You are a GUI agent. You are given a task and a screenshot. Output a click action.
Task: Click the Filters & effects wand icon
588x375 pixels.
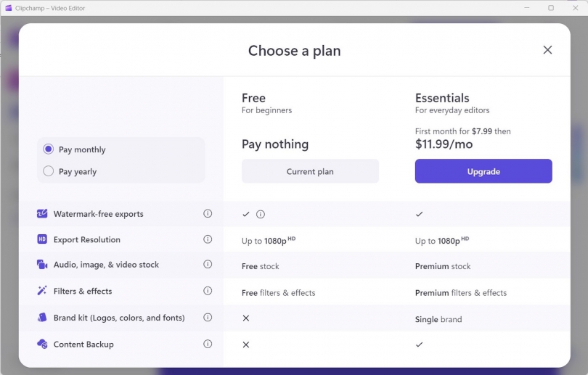pyautogui.click(x=42, y=291)
